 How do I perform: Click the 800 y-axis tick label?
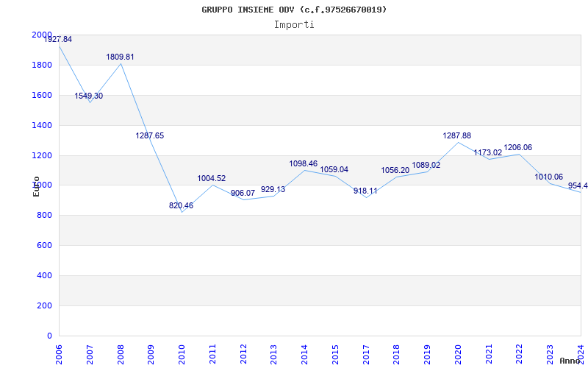tap(45, 216)
